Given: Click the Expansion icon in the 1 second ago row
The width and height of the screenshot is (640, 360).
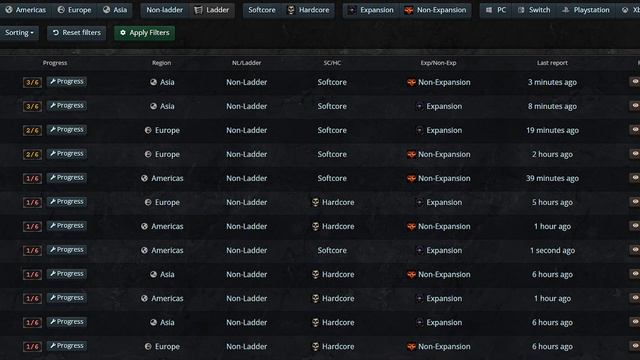Looking at the screenshot, I should click(x=420, y=250).
